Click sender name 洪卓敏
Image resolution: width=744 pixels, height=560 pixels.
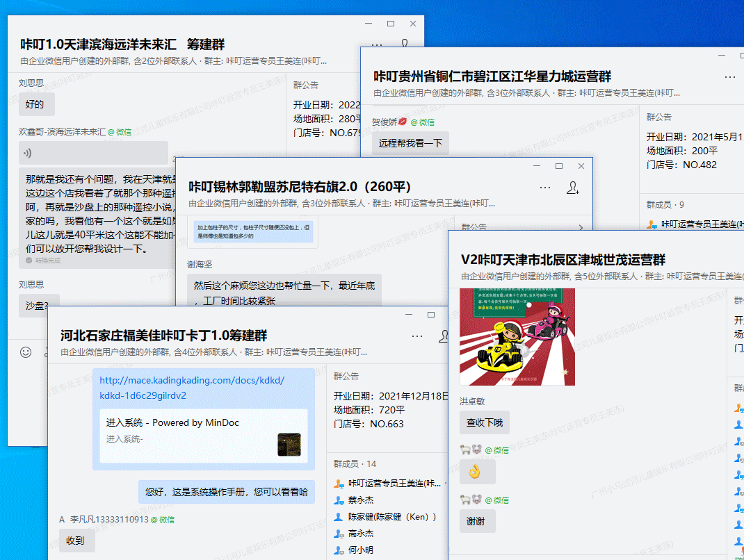(x=472, y=401)
